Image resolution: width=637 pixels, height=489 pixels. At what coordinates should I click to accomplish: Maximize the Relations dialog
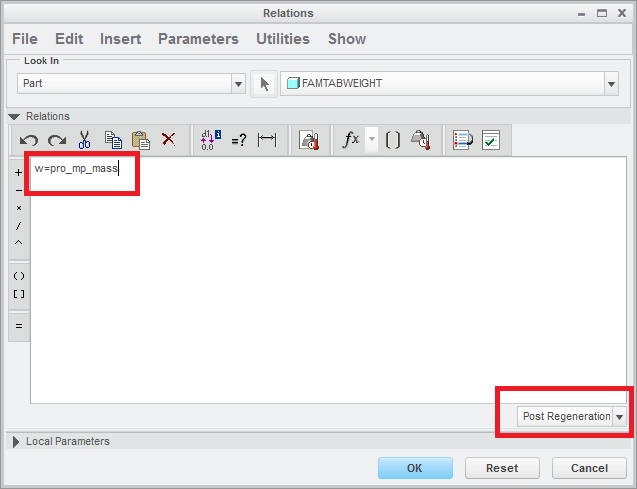(602, 13)
